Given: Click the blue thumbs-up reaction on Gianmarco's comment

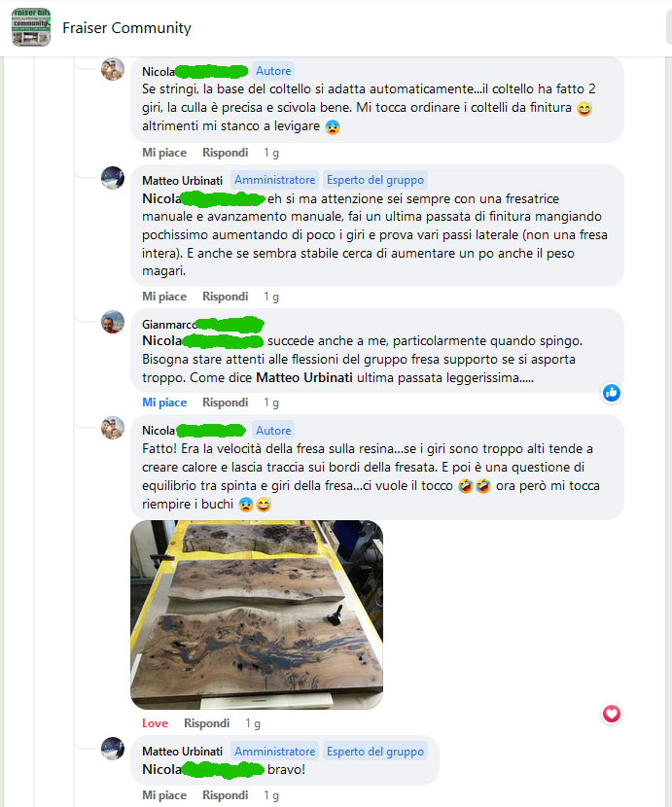Looking at the screenshot, I should point(612,393).
